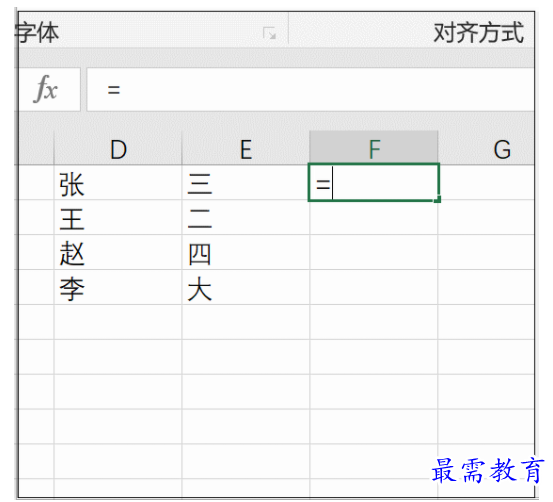This screenshot has width=553, height=502.
Task: Click the cell containing 赵
Action: (x=118, y=252)
